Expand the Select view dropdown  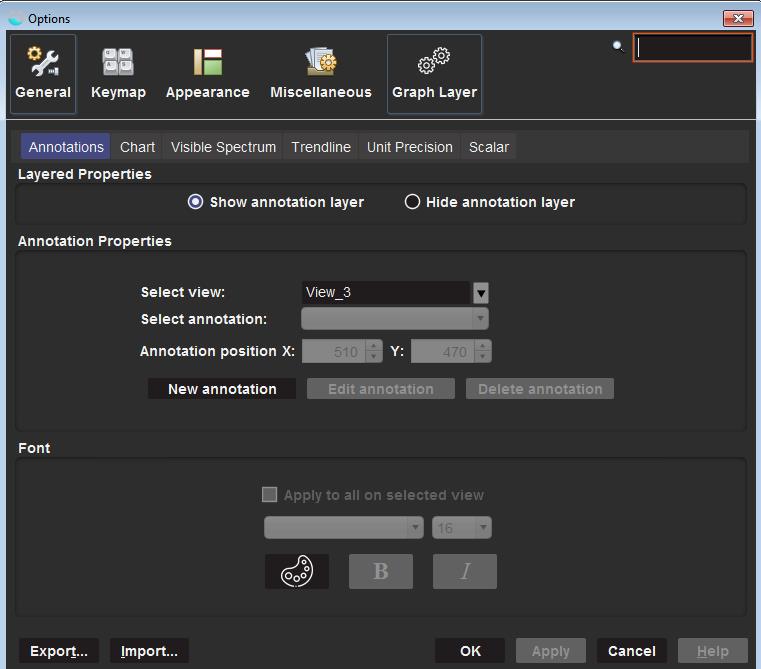[481, 293]
